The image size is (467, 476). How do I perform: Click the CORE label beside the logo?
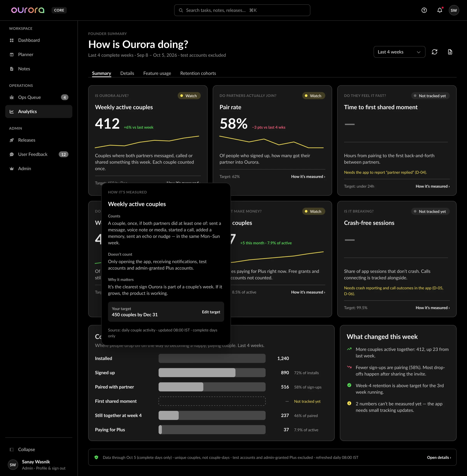click(59, 10)
